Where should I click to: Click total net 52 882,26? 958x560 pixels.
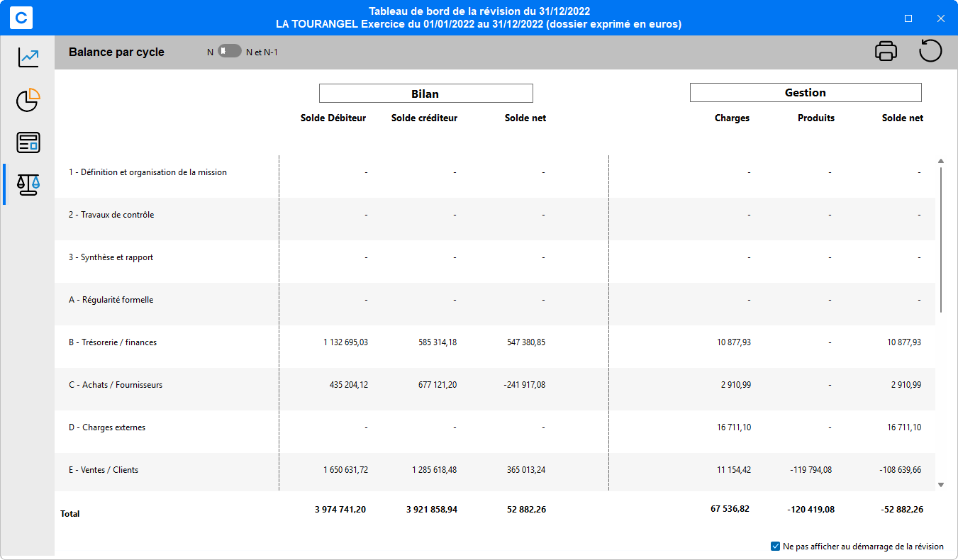coord(525,509)
